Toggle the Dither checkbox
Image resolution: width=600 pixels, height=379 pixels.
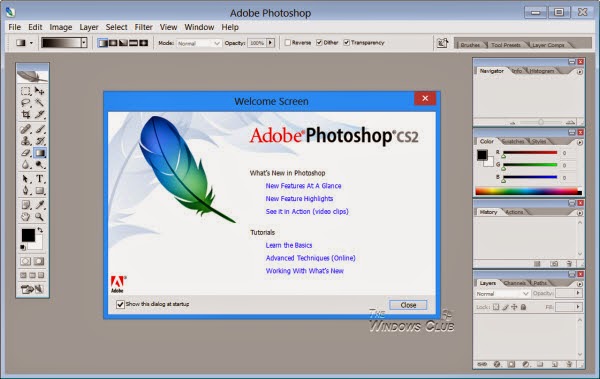[319, 42]
